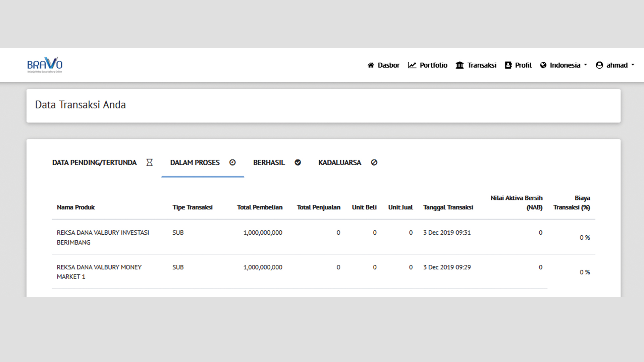Open the Transaksi menu link
Image resolution: width=644 pixels, height=362 pixels.
482,65
